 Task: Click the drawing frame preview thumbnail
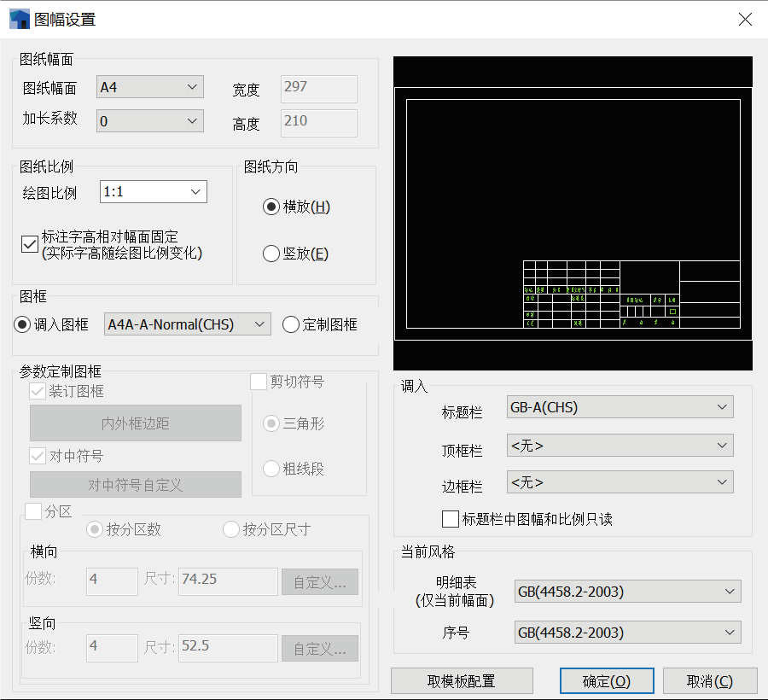point(573,213)
